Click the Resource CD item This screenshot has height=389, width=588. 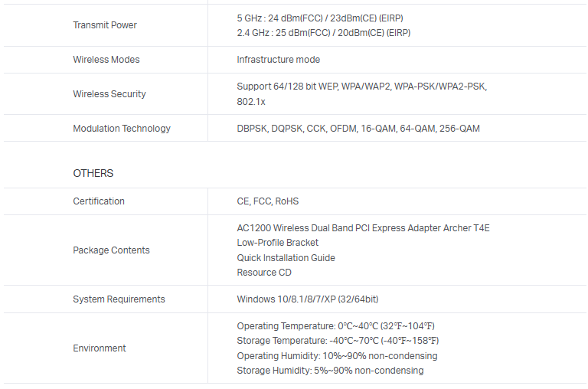pos(264,273)
